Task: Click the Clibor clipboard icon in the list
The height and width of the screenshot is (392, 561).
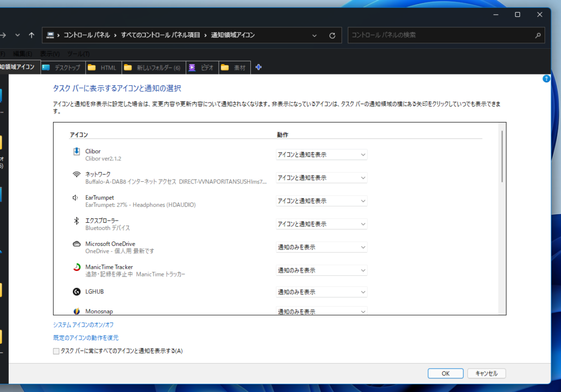Action: (77, 151)
